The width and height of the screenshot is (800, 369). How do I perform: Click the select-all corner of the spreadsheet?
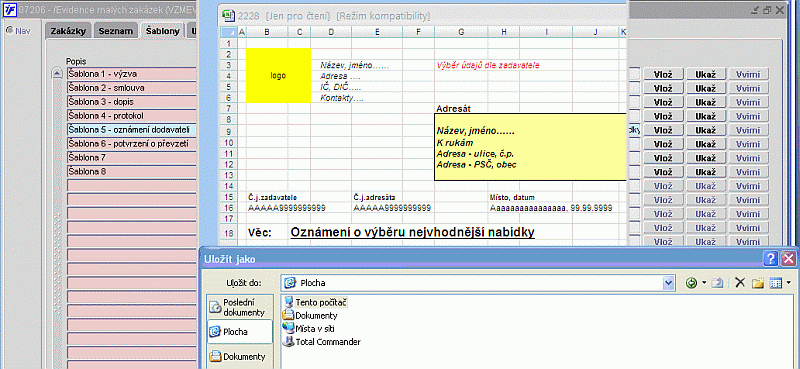point(229,33)
